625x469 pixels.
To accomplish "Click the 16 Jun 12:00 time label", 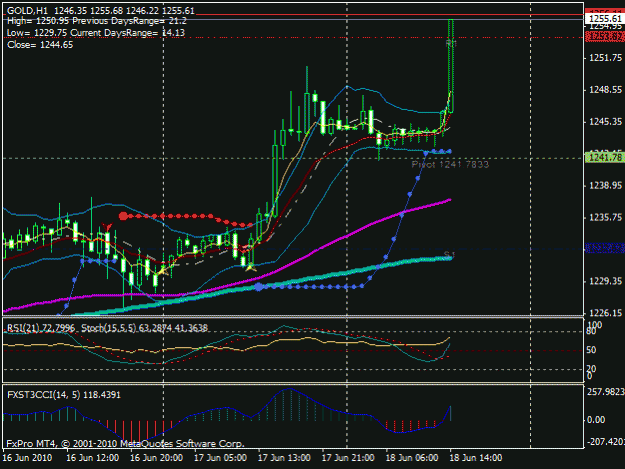I will [x=92, y=457].
